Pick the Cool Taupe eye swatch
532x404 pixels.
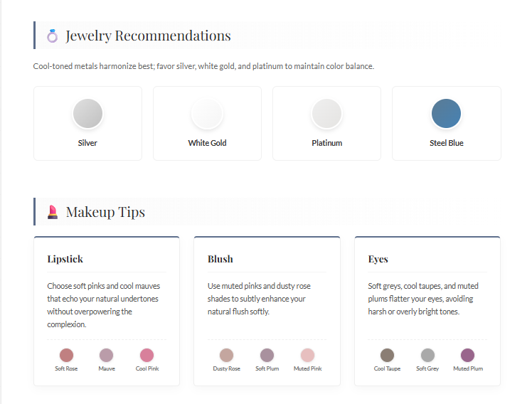click(388, 355)
